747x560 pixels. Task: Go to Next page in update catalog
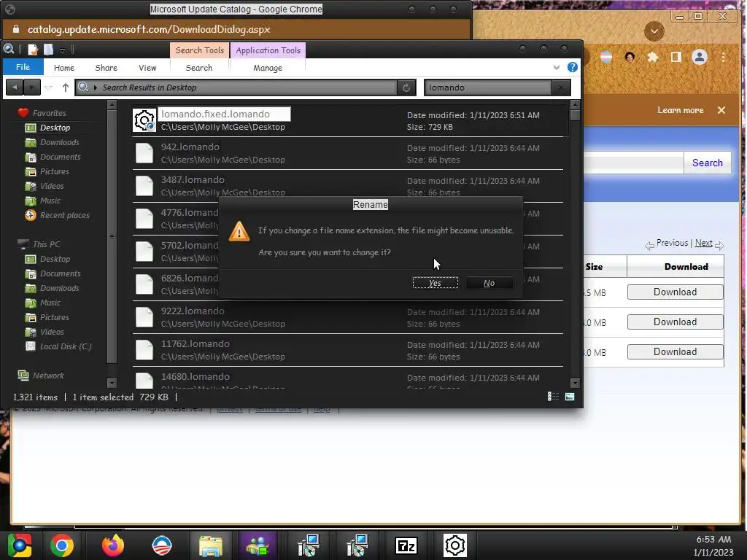point(704,243)
